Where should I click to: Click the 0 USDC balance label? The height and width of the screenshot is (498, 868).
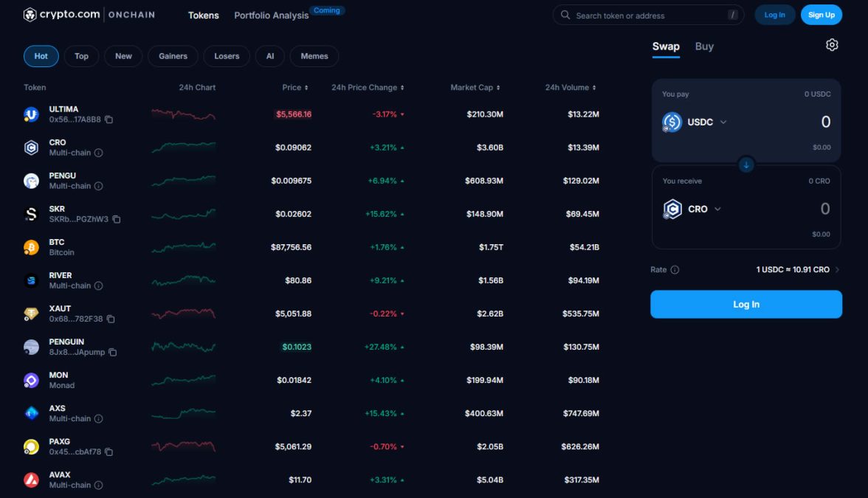pyautogui.click(x=817, y=94)
